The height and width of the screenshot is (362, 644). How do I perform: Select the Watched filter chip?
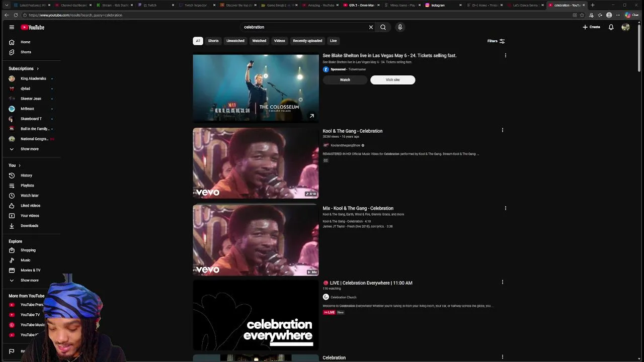pos(259,41)
